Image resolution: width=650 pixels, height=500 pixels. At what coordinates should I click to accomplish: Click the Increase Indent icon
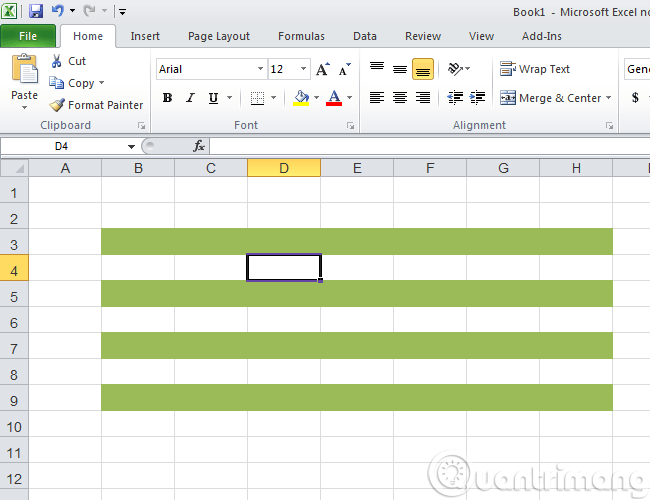coord(477,98)
